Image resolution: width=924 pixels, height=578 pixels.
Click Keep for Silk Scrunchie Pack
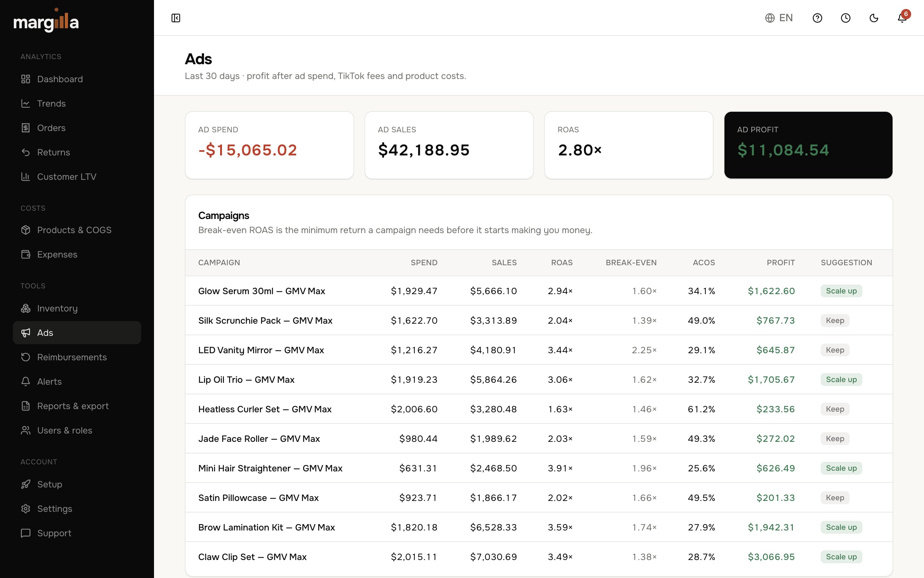click(835, 320)
